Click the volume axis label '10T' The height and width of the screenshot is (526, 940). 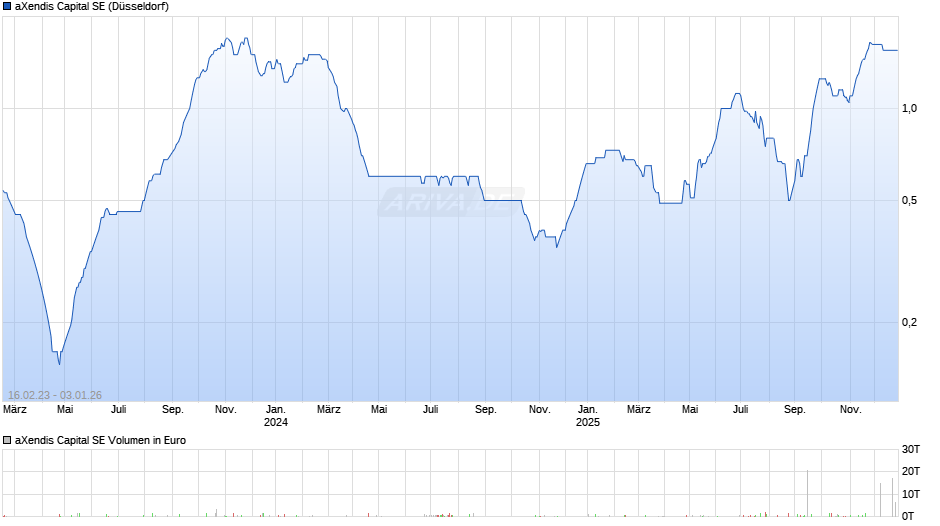911,494
